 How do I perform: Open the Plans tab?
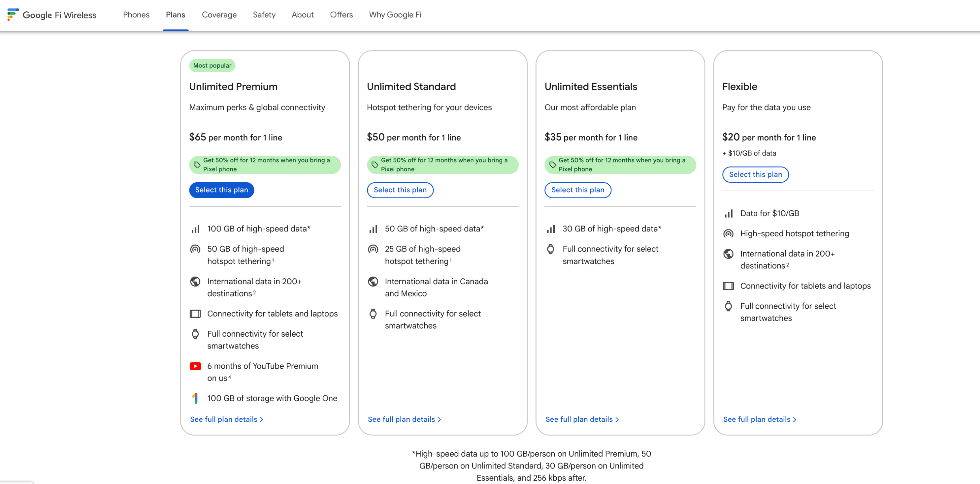(x=176, y=15)
